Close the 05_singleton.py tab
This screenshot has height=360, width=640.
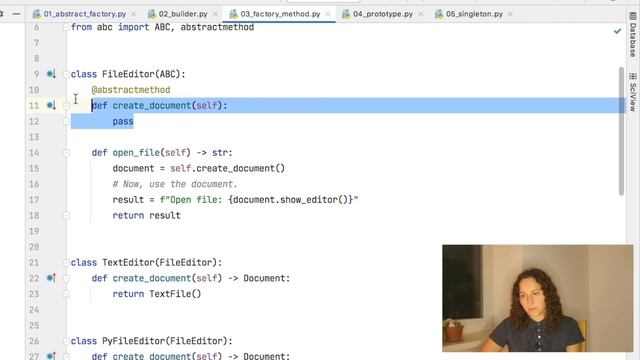[510, 14]
